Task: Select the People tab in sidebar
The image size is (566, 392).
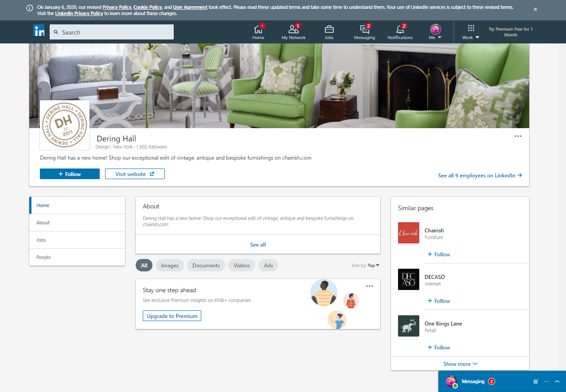Action: pyautogui.click(x=77, y=257)
